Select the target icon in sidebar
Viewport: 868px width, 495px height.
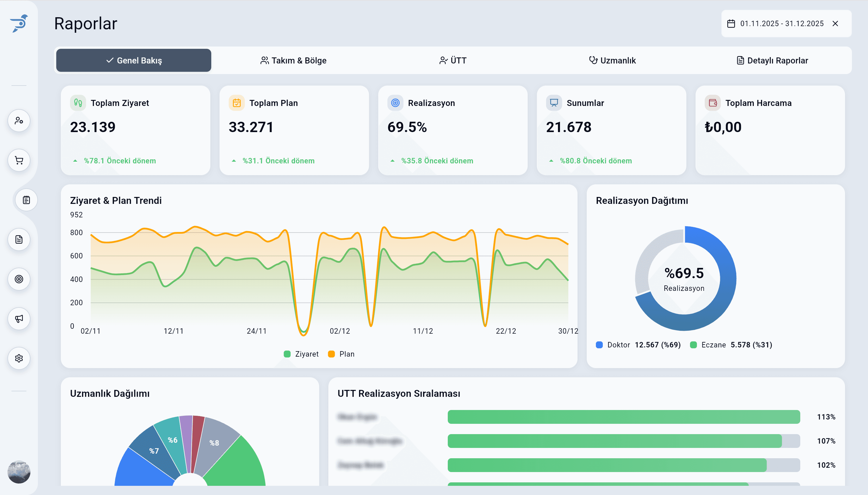19,279
